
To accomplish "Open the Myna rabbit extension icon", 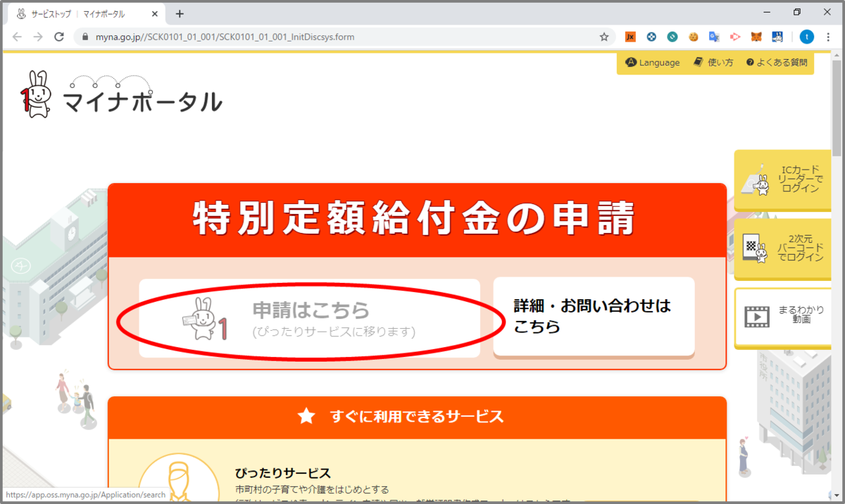I will point(777,37).
